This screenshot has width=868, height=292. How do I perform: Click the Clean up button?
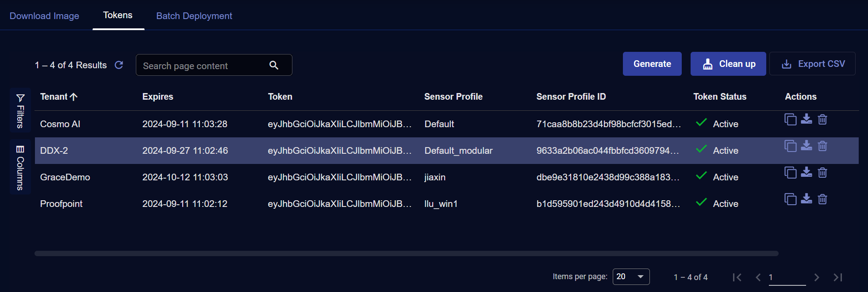coord(728,64)
